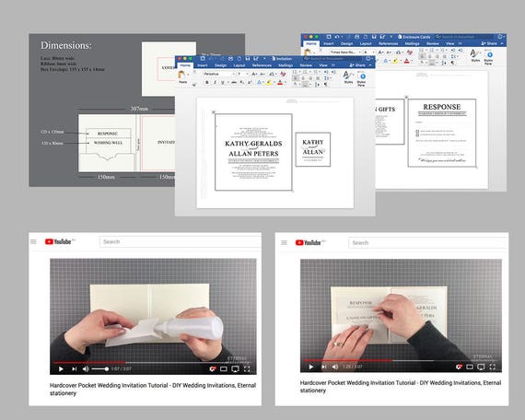Click the left YouTube search box
The height and width of the screenshot is (420, 525).
click(x=181, y=242)
